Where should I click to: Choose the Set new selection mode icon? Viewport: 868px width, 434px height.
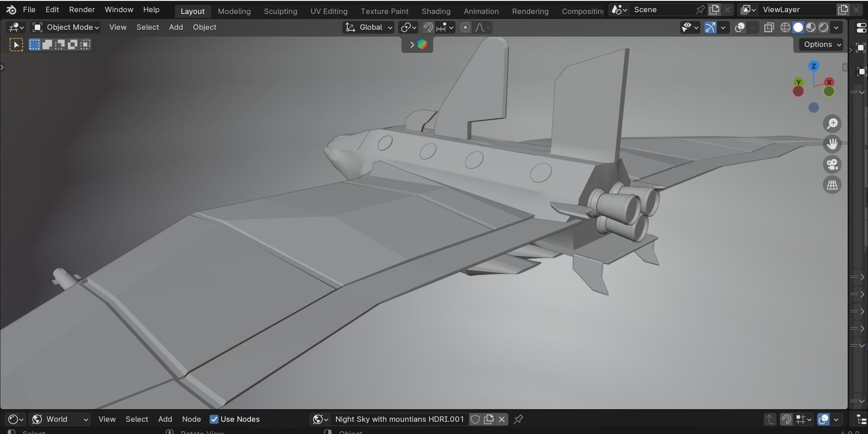point(34,45)
